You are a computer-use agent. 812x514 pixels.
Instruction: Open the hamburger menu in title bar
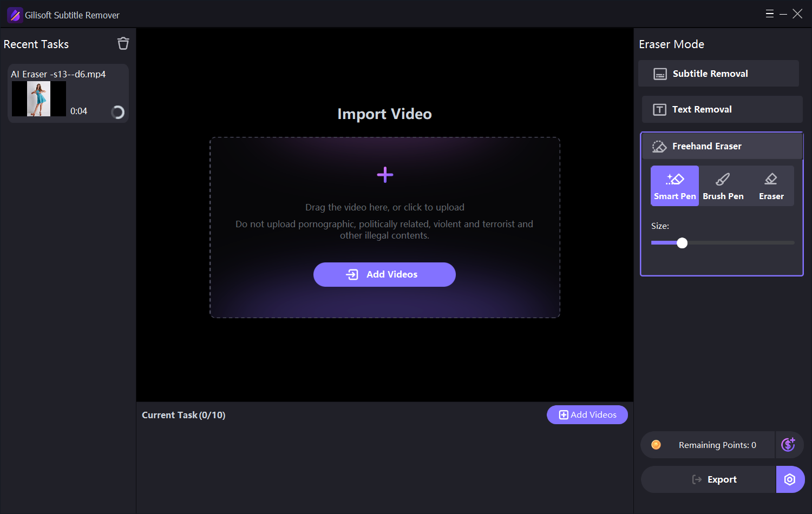[x=769, y=14]
